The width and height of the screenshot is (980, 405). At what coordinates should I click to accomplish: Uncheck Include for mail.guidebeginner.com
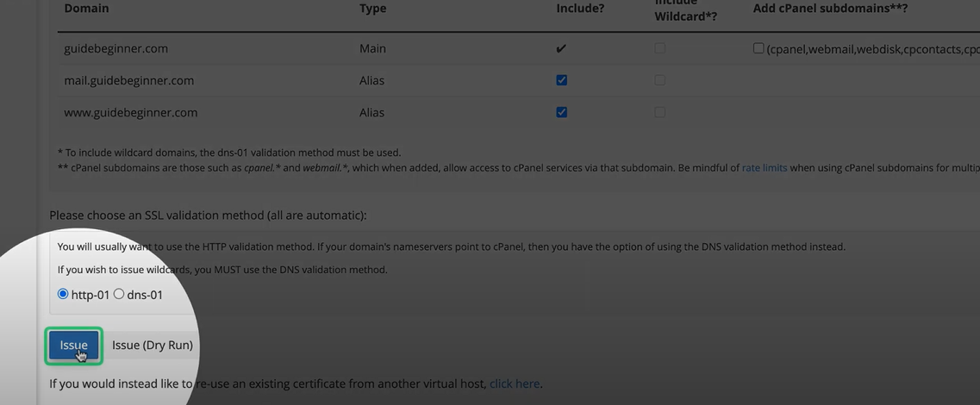point(561,80)
